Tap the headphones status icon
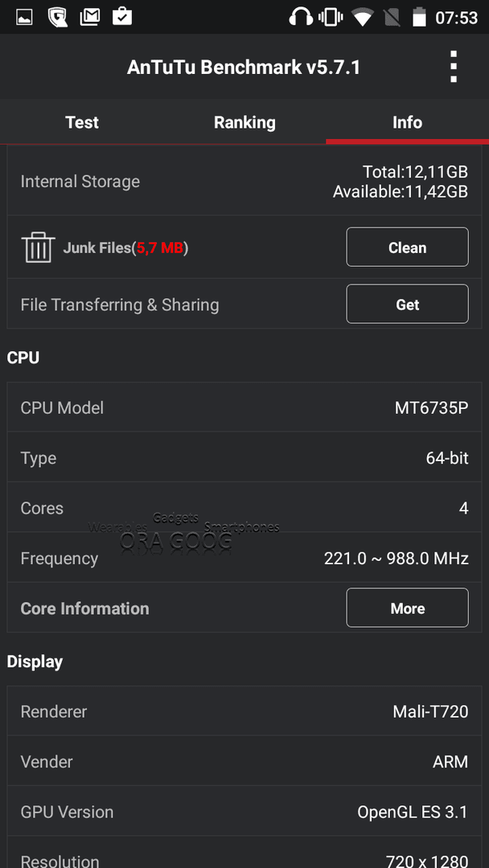The width and height of the screenshot is (489, 868). [301, 17]
